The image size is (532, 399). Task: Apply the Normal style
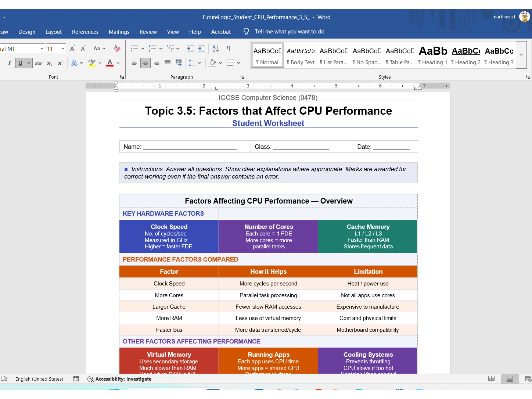[267, 55]
